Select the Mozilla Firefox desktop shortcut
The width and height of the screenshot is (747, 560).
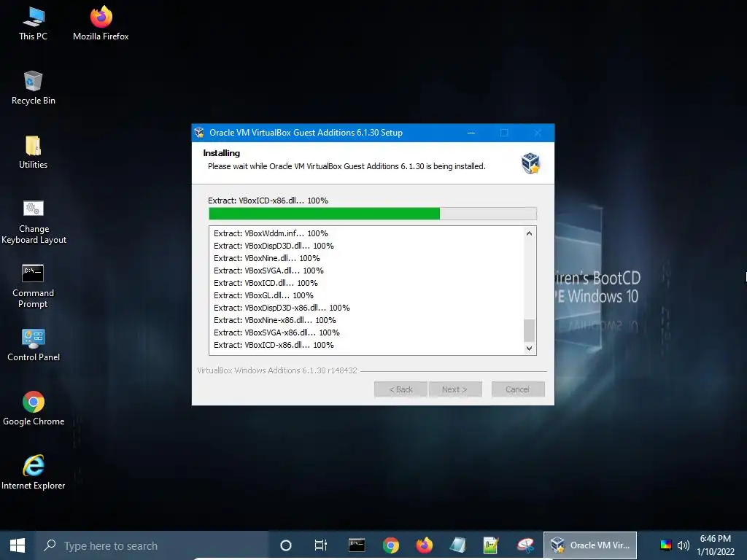[x=101, y=24]
